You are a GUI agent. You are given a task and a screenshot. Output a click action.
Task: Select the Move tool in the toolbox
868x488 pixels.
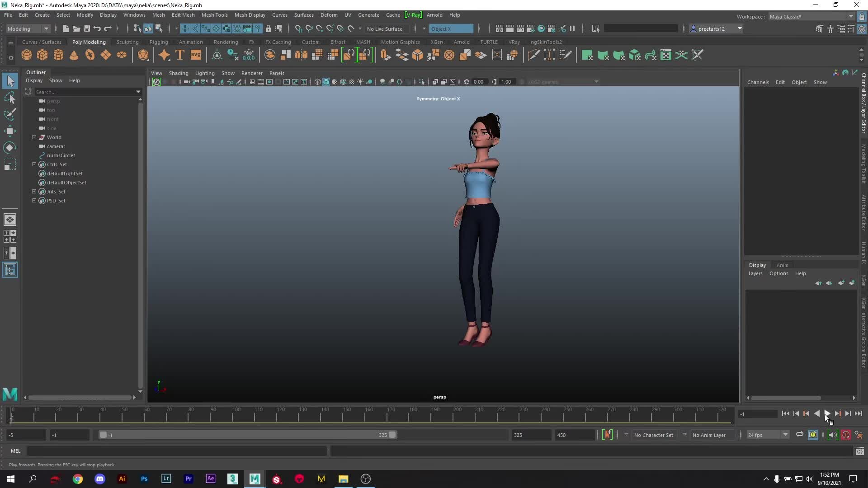coord(9,131)
